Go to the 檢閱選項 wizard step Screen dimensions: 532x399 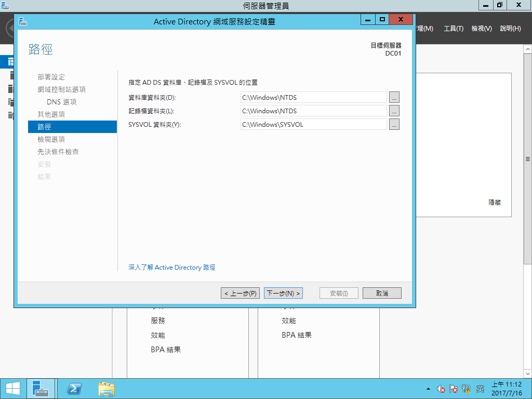[51, 139]
